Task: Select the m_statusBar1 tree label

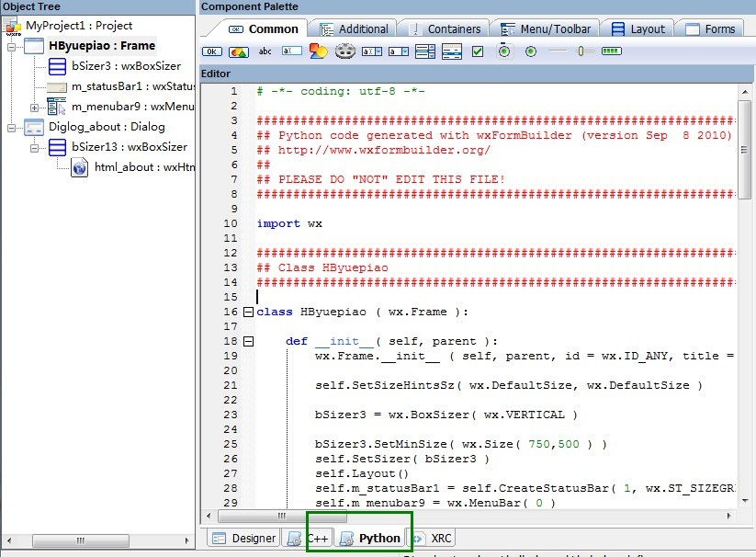Action: pos(133,86)
